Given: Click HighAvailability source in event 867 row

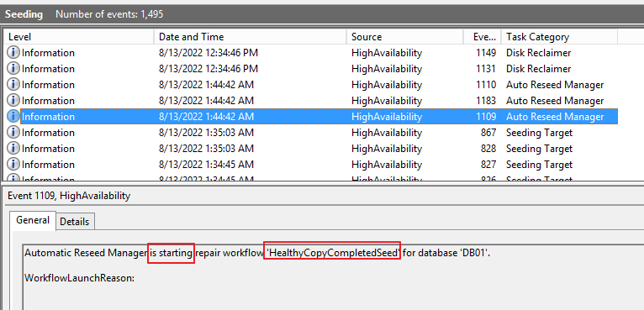Looking at the screenshot, I should pyautogui.click(x=387, y=133).
